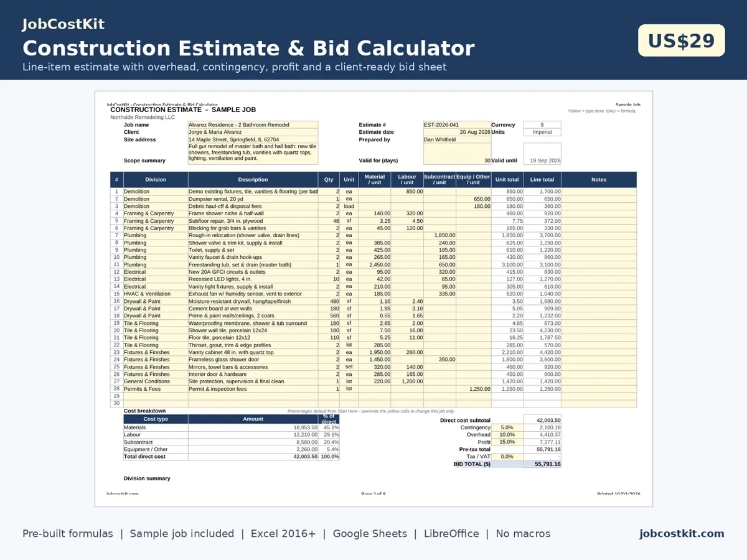This screenshot has width=747, height=560.
Task: Click the 'Subcontract / unit' column header
Action: click(x=439, y=179)
